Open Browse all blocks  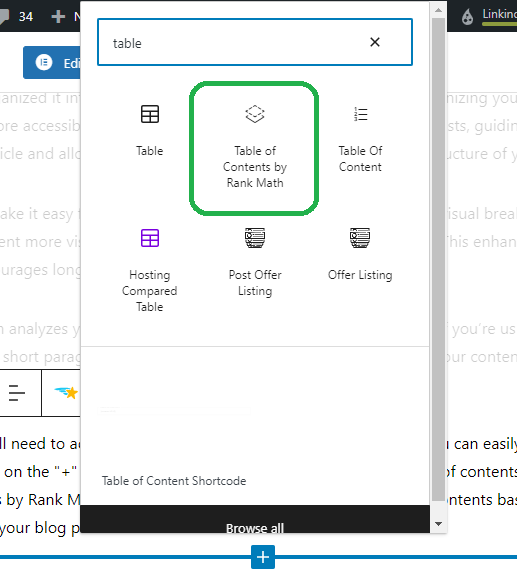click(x=255, y=520)
